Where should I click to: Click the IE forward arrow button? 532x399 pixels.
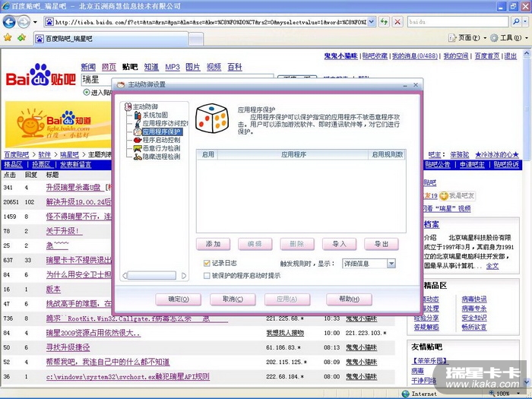24,22
